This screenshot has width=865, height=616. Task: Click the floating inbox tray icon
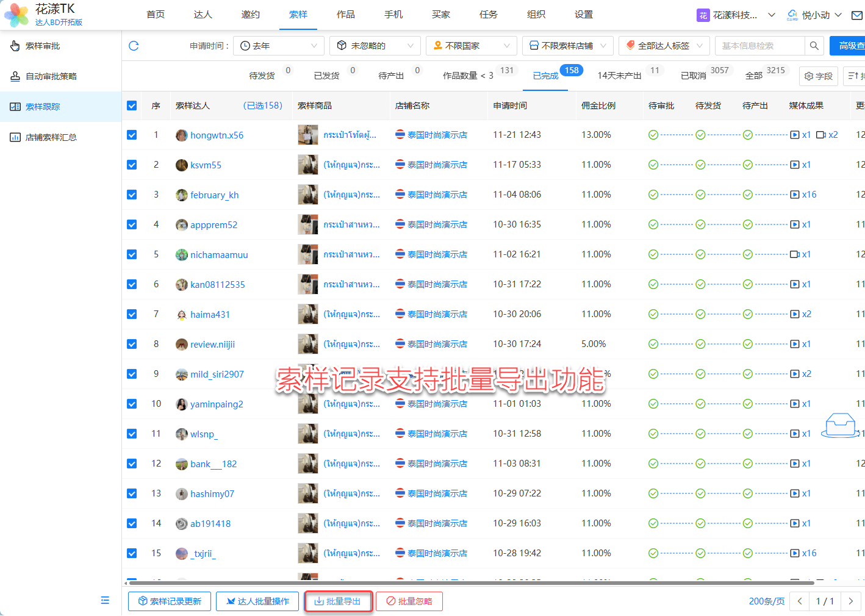pos(841,425)
